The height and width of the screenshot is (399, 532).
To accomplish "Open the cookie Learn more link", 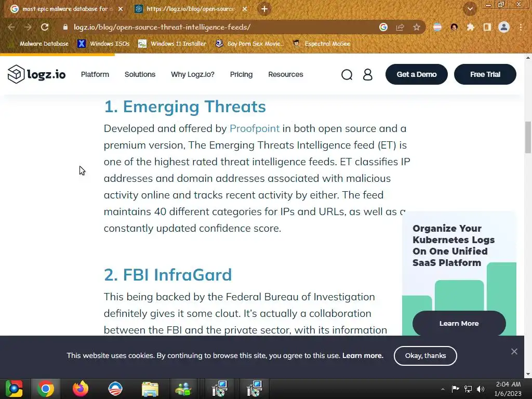I will click(x=363, y=355).
